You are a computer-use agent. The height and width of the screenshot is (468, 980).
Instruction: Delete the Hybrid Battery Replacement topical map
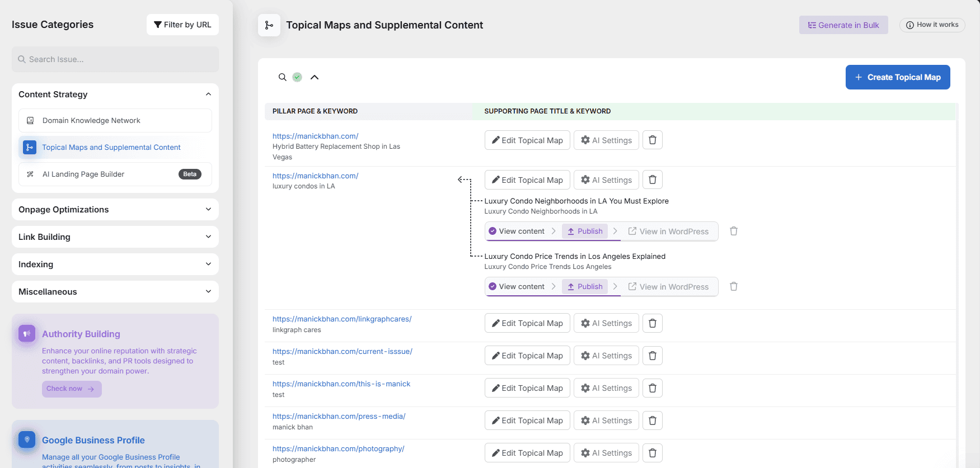pos(652,140)
